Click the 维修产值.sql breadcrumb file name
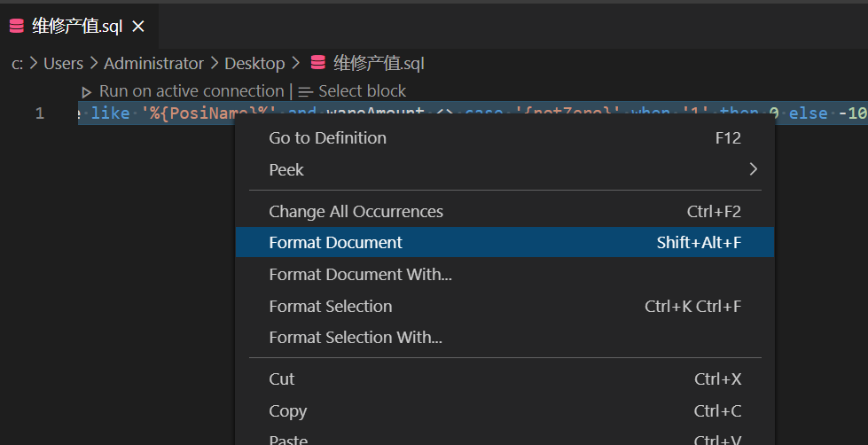 pos(379,64)
